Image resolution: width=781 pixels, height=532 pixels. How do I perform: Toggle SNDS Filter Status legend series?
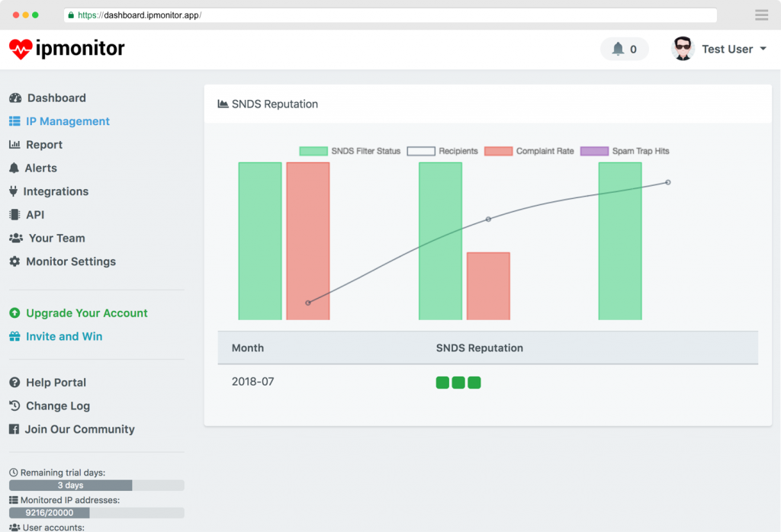pos(349,151)
